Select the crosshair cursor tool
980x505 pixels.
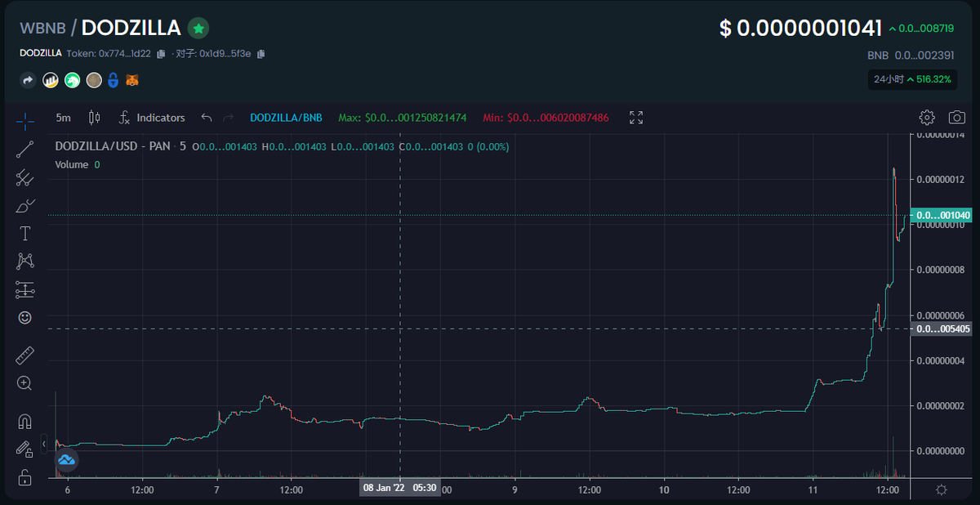(25, 122)
